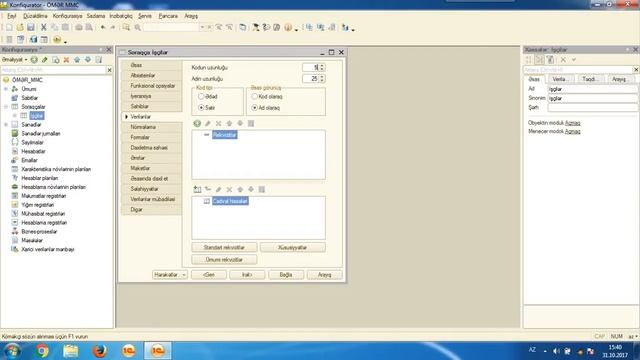Click the Cut scissors toolbar icon
This screenshot has width=640, height=360.
pos(43,27)
